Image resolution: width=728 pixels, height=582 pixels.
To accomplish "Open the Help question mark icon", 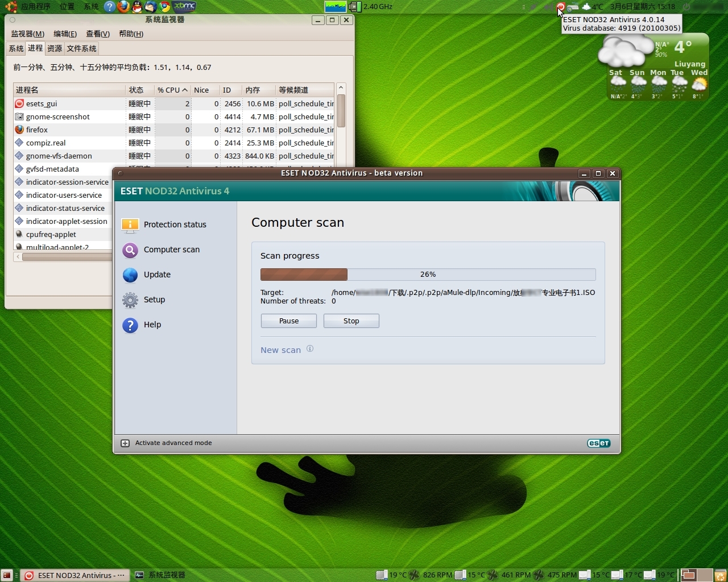I will pos(130,325).
